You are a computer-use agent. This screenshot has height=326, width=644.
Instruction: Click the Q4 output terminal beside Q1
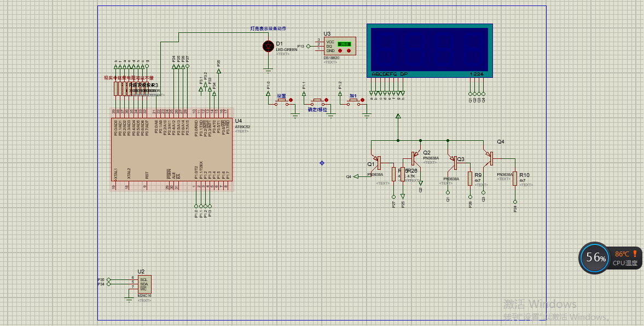(x=356, y=176)
